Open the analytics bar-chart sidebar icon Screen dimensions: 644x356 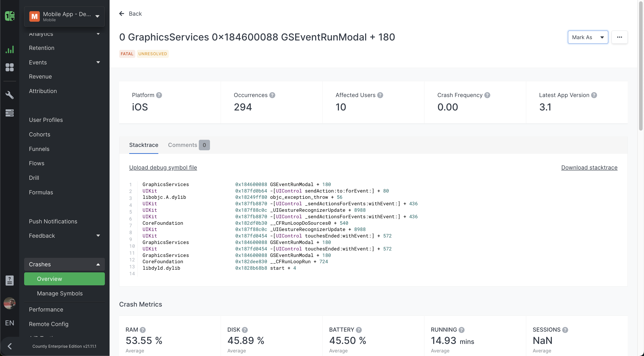[x=10, y=49]
